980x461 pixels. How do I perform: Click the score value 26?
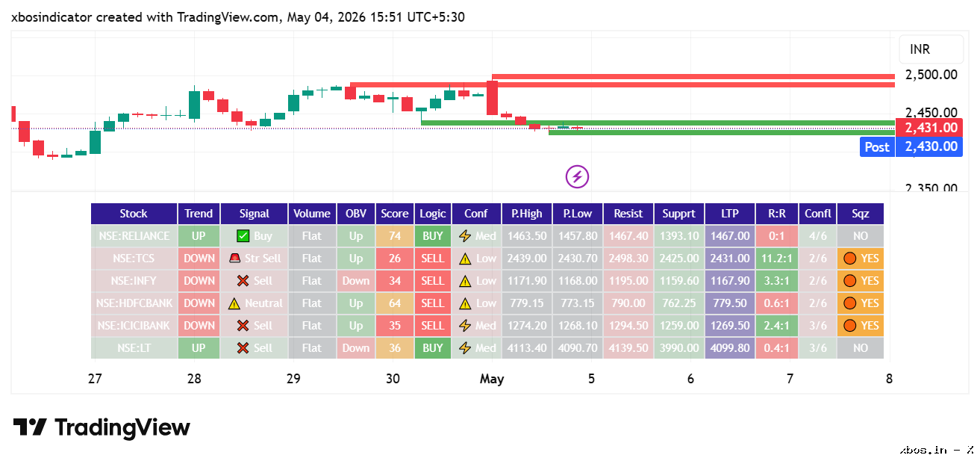[395, 259]
